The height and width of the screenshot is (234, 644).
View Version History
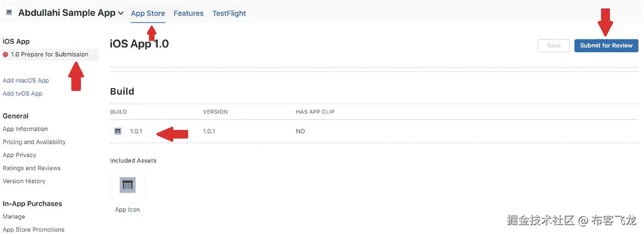24,181
